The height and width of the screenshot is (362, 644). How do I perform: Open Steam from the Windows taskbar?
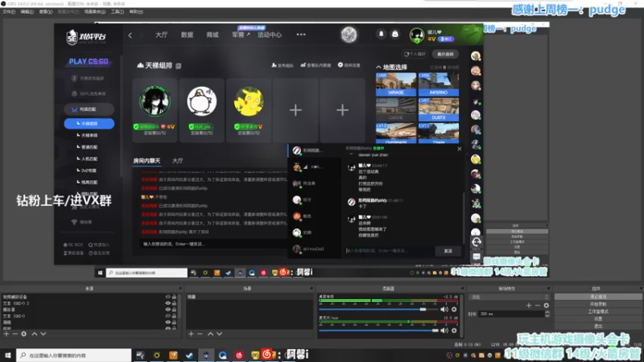pos(189,355)
